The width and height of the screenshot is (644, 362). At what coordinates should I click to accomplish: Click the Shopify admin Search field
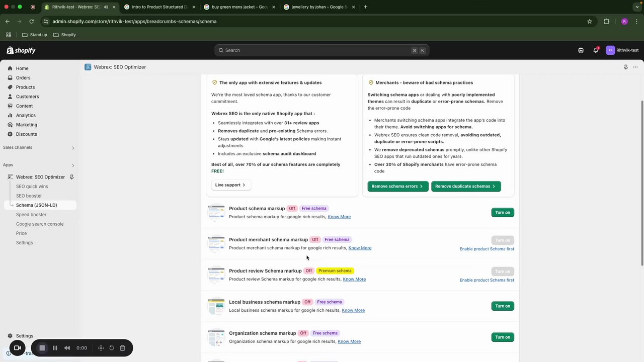321,50
